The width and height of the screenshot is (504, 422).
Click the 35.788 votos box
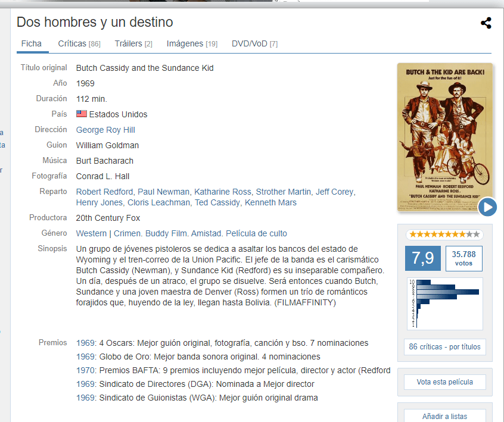[x=463, y=259]
